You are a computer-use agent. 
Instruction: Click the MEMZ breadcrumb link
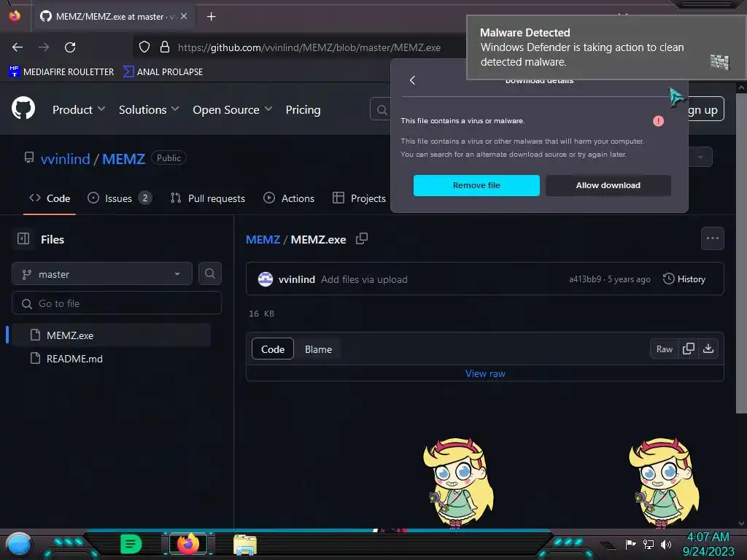tap(263, 239)
